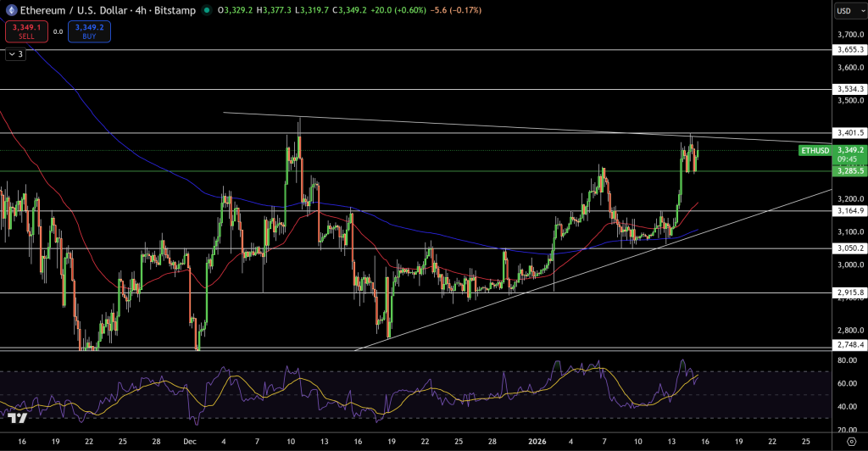Select the 3,050.2 horizontal line price label
868x451 pixels.
tap(849, 248)
